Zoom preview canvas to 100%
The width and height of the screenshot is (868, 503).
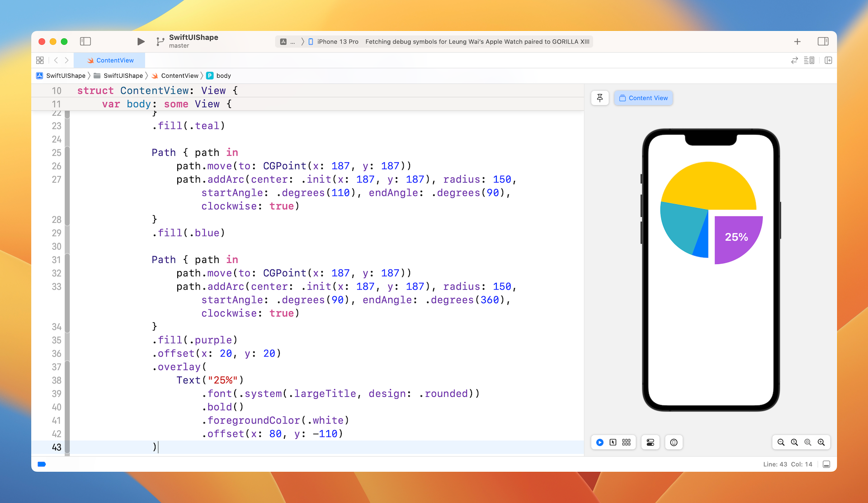[x=794, y=442]
